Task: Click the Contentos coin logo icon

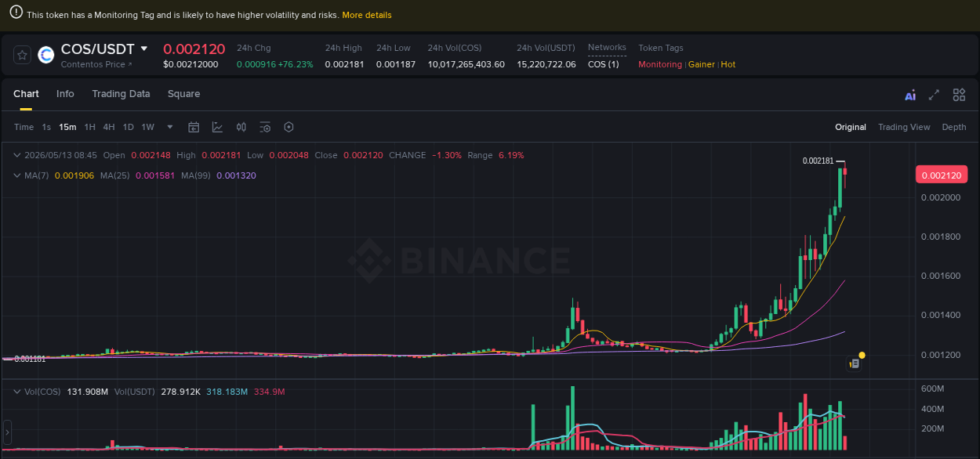Action: (46, 55)
